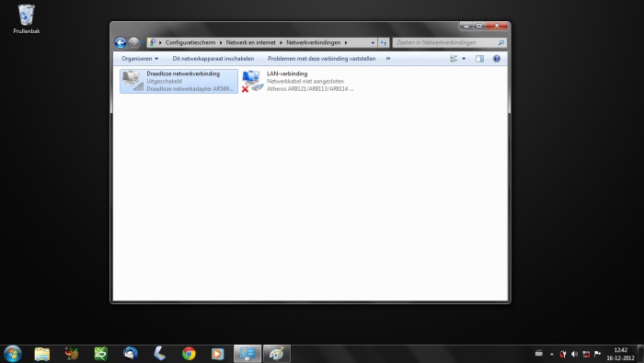
Task: Click the Zoeken in Netwerkverbindingen search field
Action: 449,42
